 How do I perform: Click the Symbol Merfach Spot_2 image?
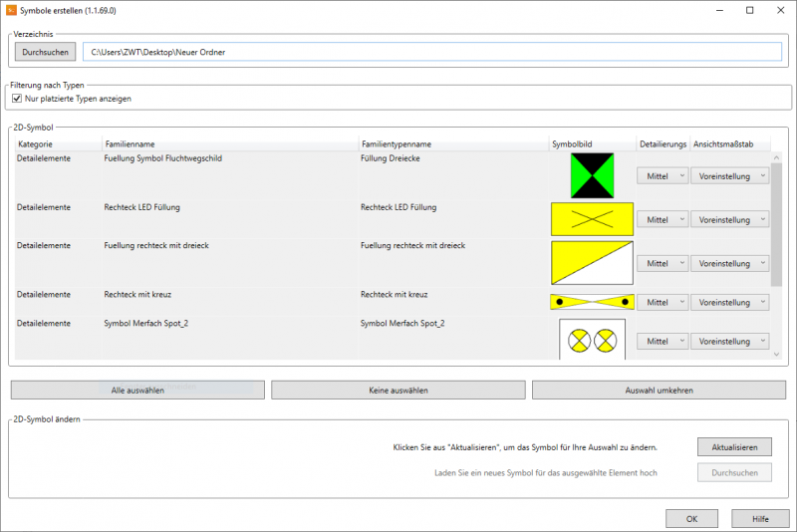pos(592,341)
